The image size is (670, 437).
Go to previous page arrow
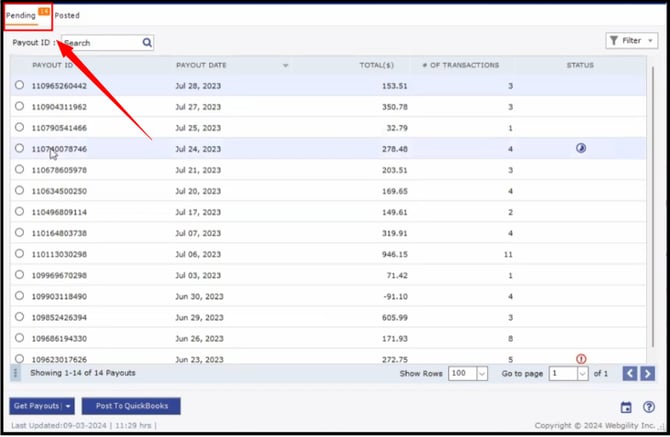pos(630,373)
